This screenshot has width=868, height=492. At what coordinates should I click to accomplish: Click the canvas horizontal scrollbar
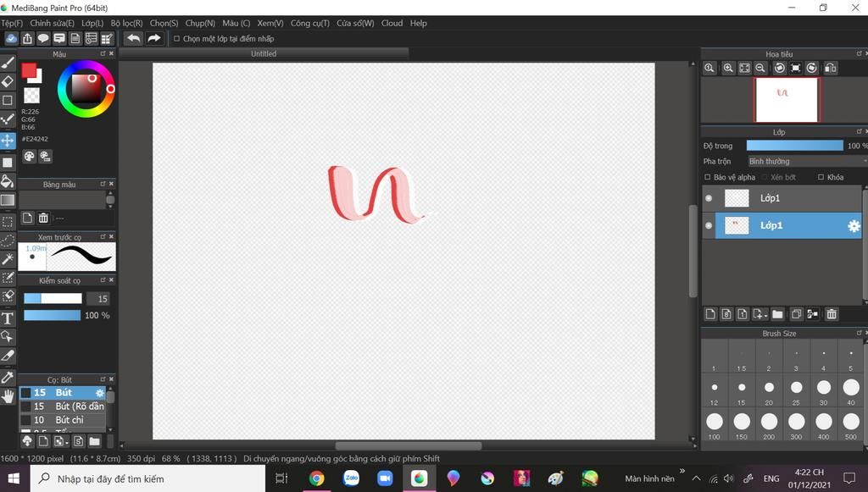click(408, 446)
